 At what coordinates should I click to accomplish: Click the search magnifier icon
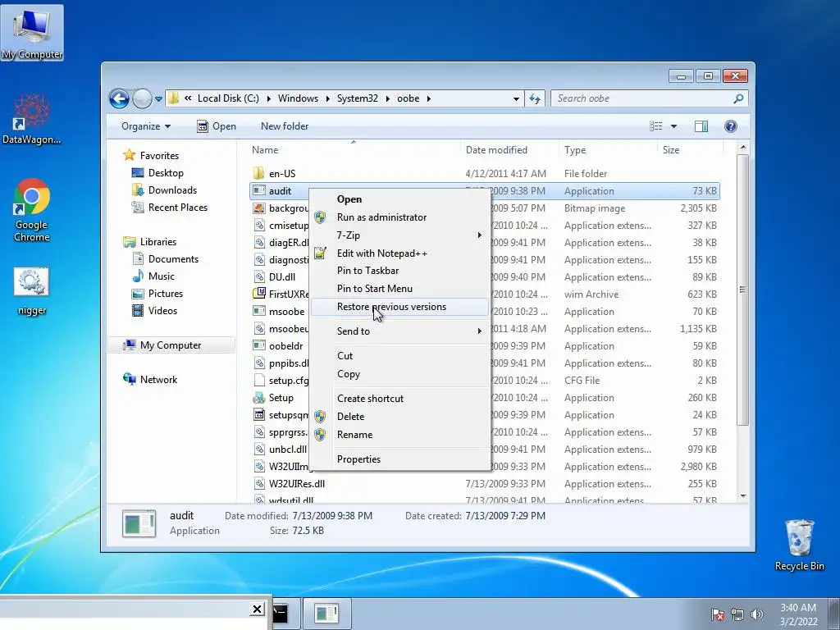pos(738,98)
